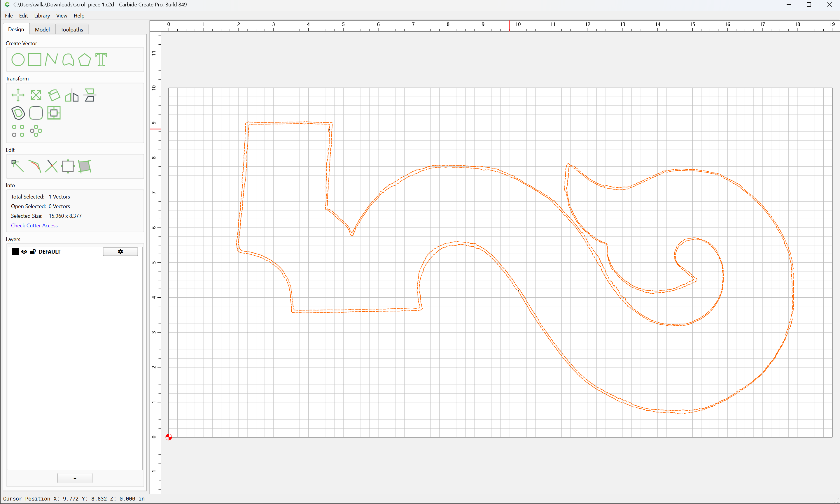Viewport: 840px width, 504px height.
Task: Toggle the lock on DEFAULT layer
Action: pos(33,252)
